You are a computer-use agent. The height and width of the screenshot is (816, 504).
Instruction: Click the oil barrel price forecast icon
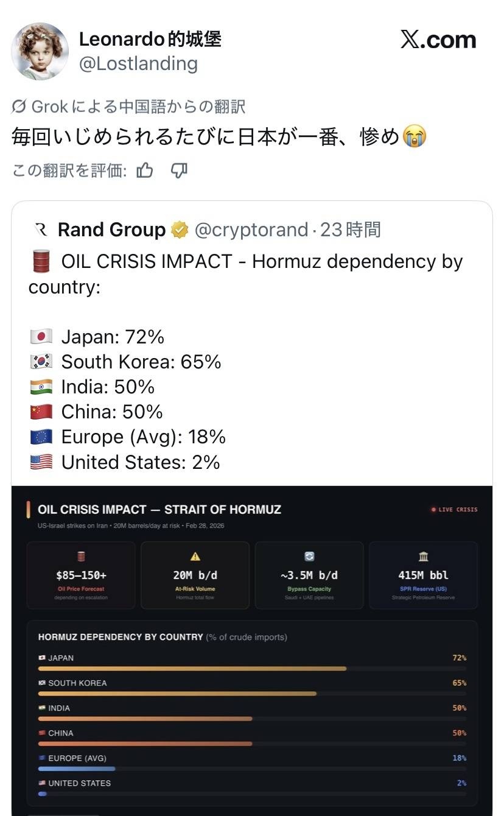[x=81, y=557]
